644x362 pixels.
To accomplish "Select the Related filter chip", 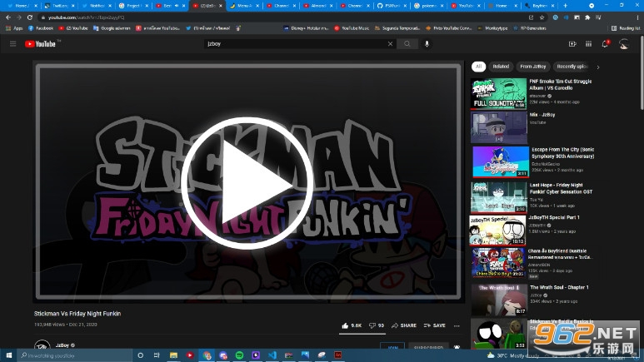I will (x=501, y=67).
